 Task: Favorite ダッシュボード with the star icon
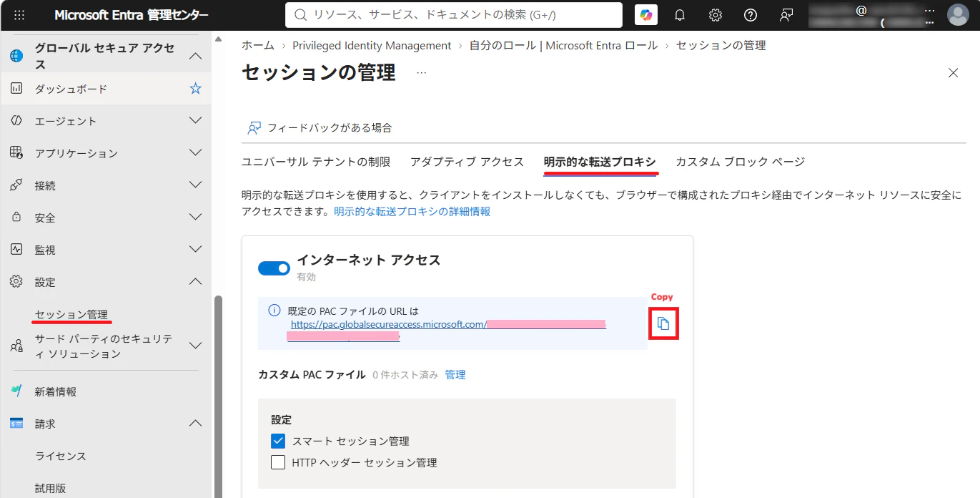[x=195, y=89]
